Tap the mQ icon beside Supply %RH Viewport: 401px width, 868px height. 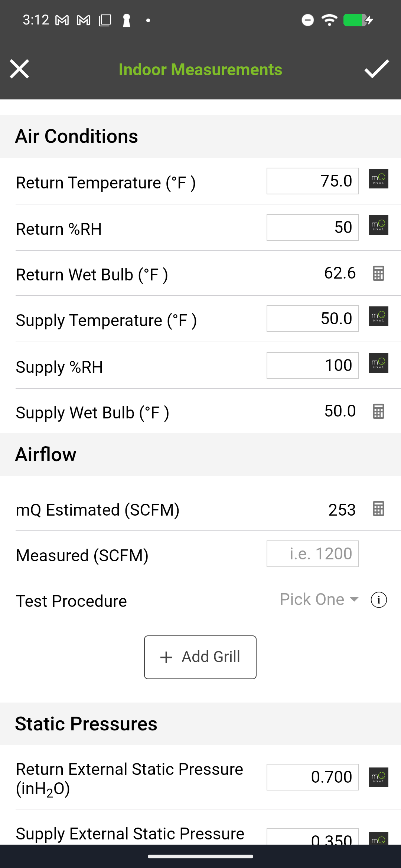(x=378, y=363)
